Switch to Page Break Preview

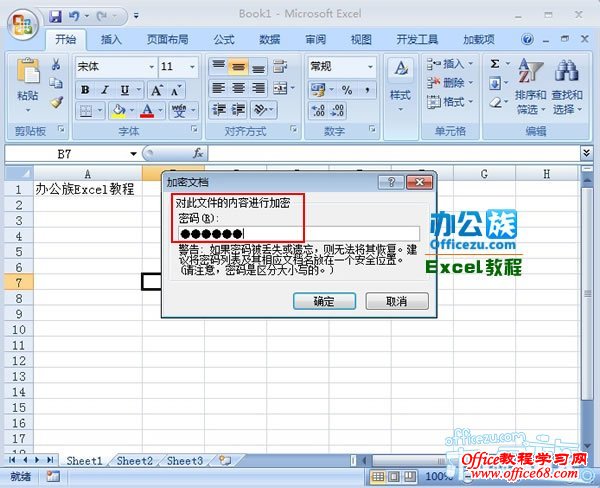(x=410, y=477)
